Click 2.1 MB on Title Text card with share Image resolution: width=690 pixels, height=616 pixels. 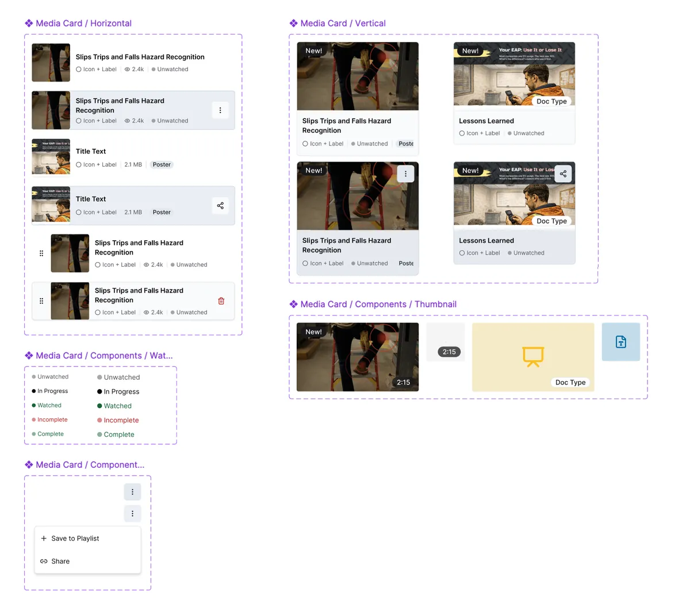click(x=133, y=213)
